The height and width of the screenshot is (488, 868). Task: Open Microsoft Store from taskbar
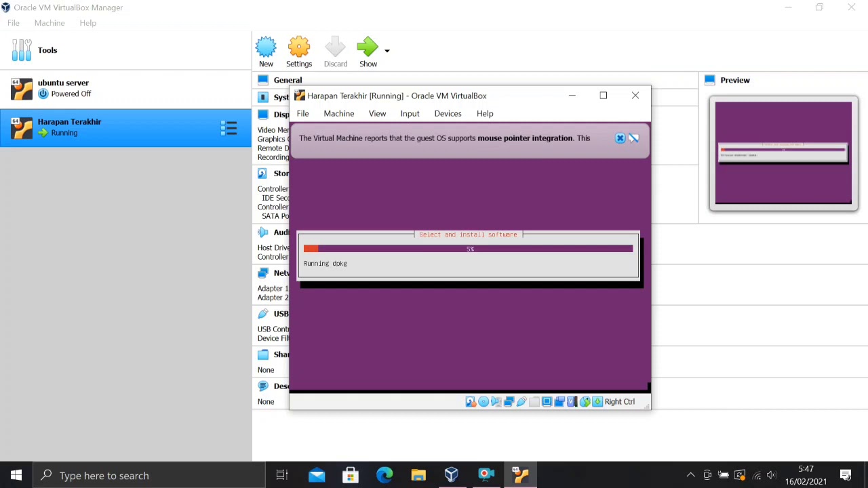[351, 475]
